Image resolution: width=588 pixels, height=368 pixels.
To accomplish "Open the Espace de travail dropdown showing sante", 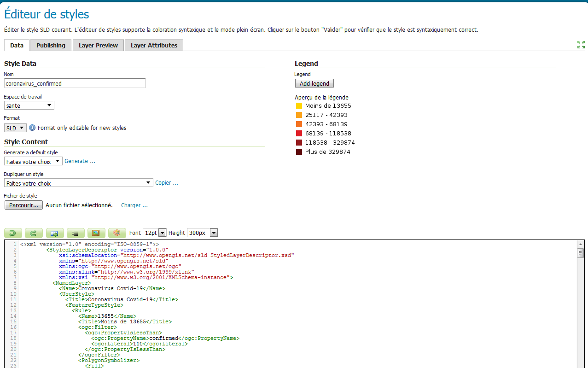I will click(x=29, y=105).
